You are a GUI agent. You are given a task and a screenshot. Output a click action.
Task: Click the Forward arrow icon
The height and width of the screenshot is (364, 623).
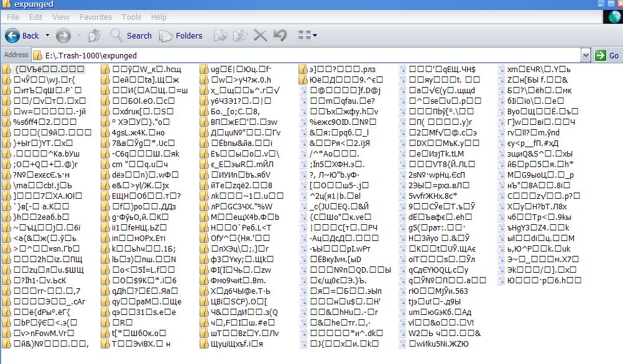coord(63,36)
